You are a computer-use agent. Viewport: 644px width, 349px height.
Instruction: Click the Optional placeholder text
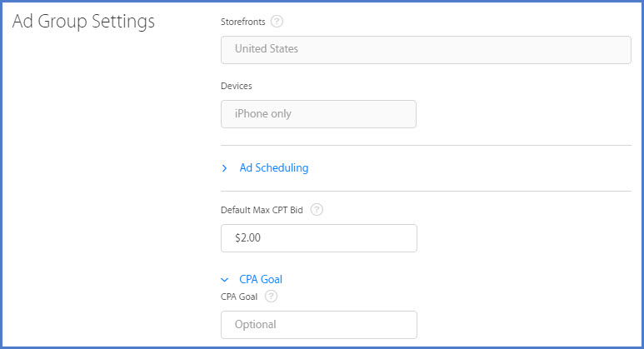click(255, 324)
